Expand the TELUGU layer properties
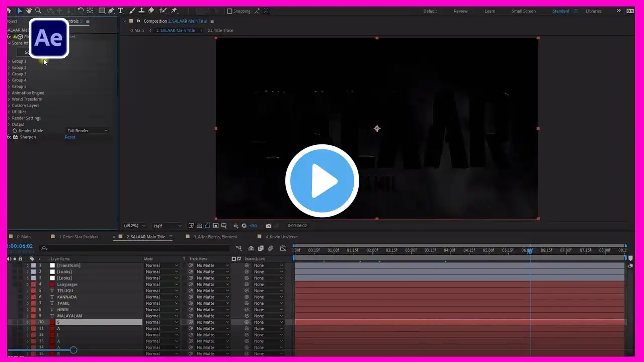The image size is (644, 362). pyautogui.click(x=28, y=291)
